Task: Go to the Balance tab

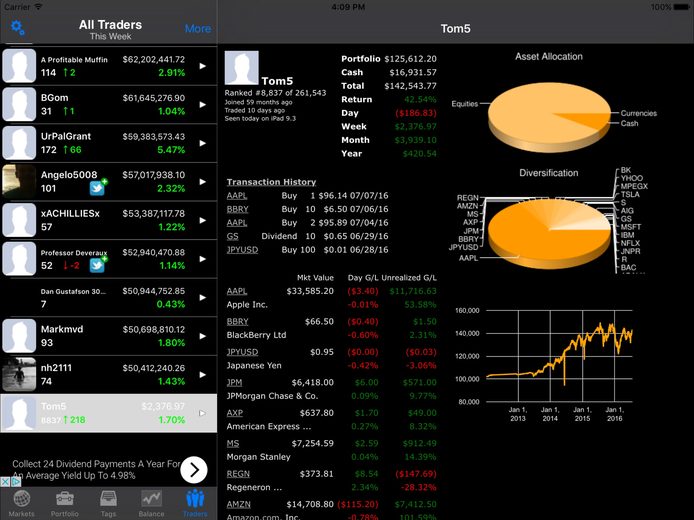Action: coord(151,504)
